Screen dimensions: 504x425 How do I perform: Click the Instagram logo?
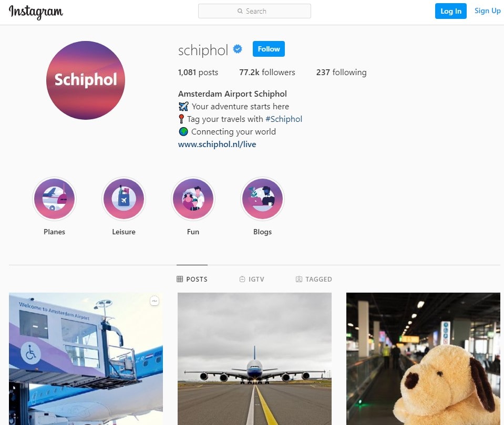click(x=36, y=12)
